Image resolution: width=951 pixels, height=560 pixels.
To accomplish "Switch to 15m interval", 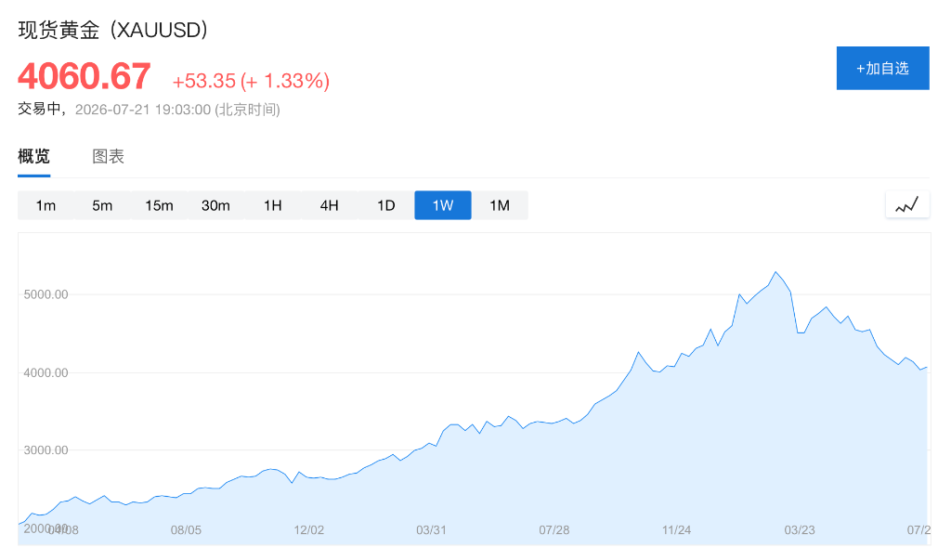I will click(159, 205).
